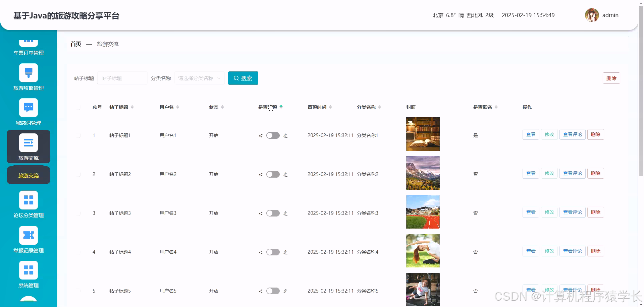Open 论坛分类管理 grid icon

(29, 200)
